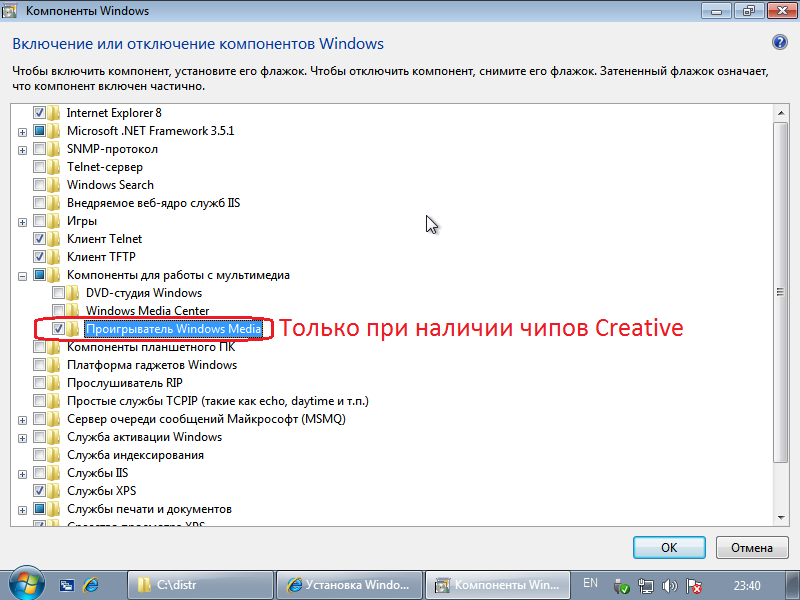Click the red X tray icon
Screen dimensions: 800x600
(x=694, y=584)
